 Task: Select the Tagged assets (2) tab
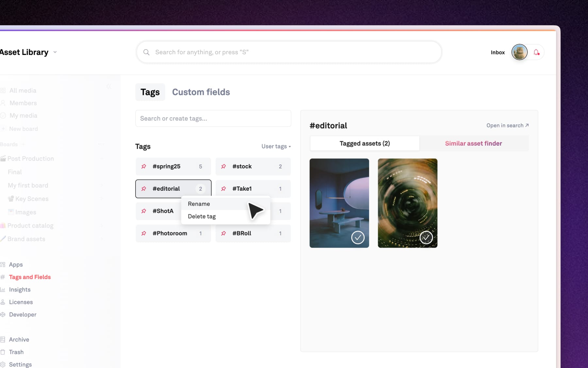pyautogui.click(x=365, y=143)
